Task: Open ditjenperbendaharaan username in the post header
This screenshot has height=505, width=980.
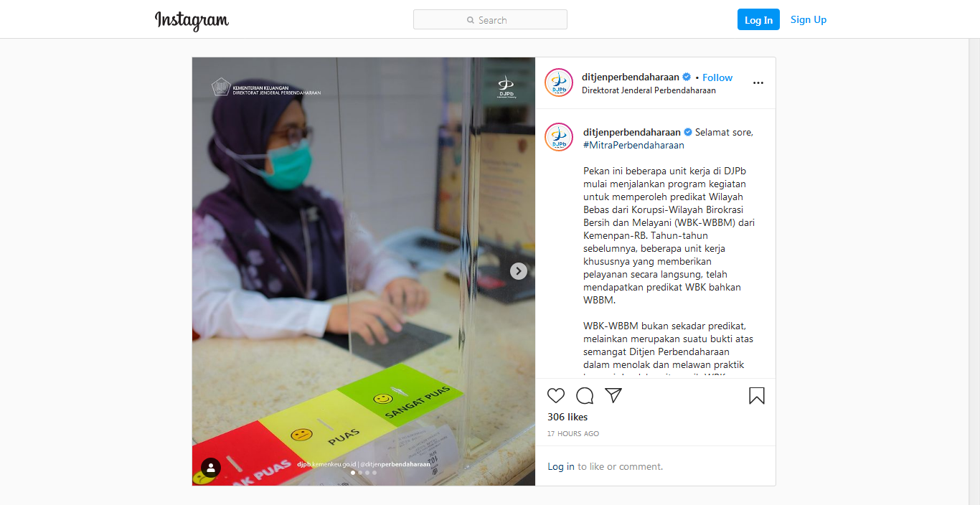Action: 631,77
